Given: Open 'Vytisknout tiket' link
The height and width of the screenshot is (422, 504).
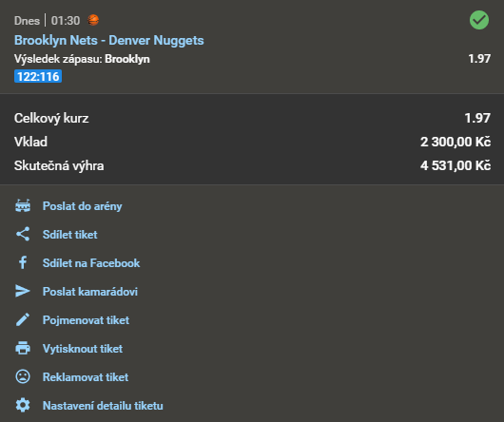Looking at the screenshot, I should [83, 349].
